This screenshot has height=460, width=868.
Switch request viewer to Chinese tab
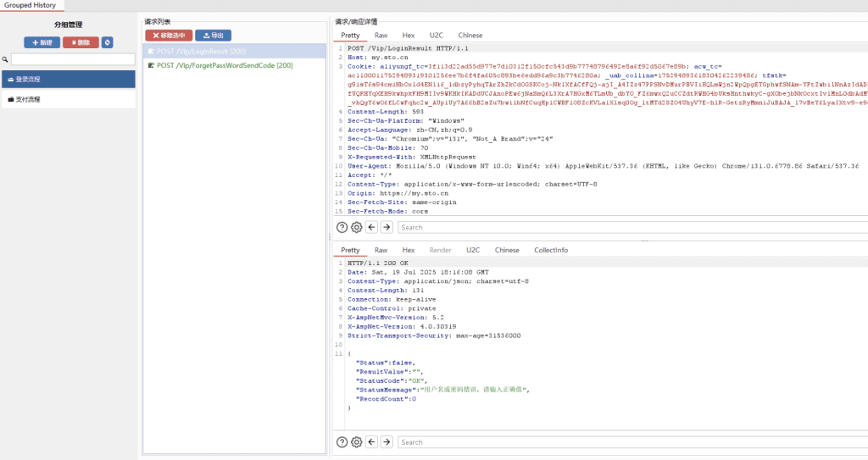click(470, 36)
